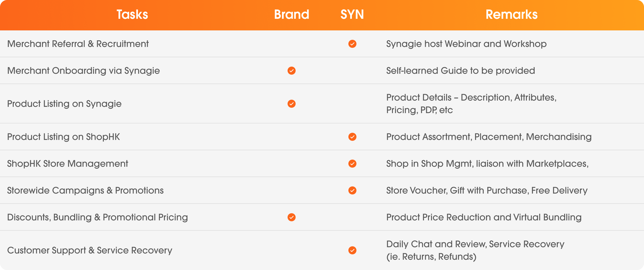
Task: Select the SYN column header
Action: pyautogui.click(x=352, y=15)
